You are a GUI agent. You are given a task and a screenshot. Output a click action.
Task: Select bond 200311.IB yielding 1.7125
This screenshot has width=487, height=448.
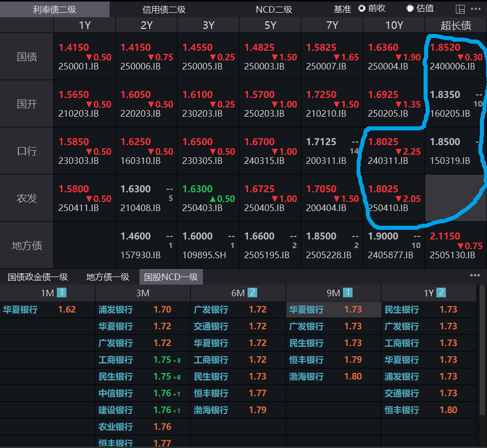332,151
